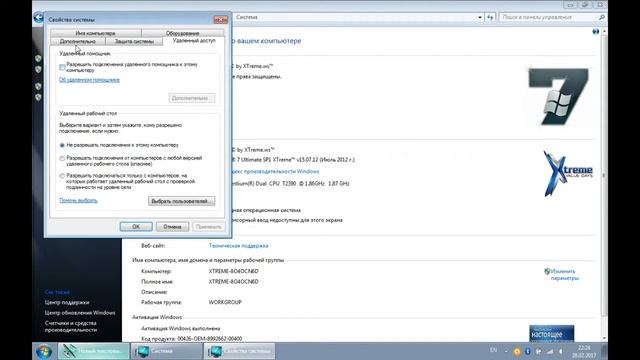Open the Новый текстовый taskbar item
The image size is (640, 360).
[x=94, y=351]
